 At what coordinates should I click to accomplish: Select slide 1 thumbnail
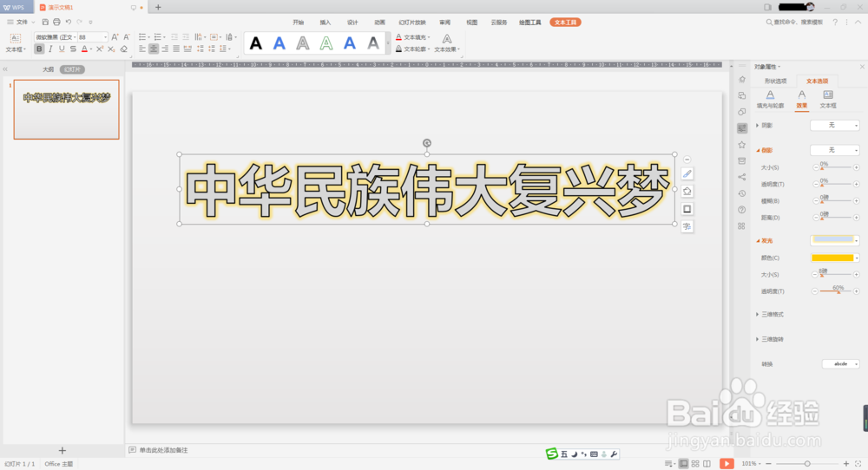coord(67,109)
